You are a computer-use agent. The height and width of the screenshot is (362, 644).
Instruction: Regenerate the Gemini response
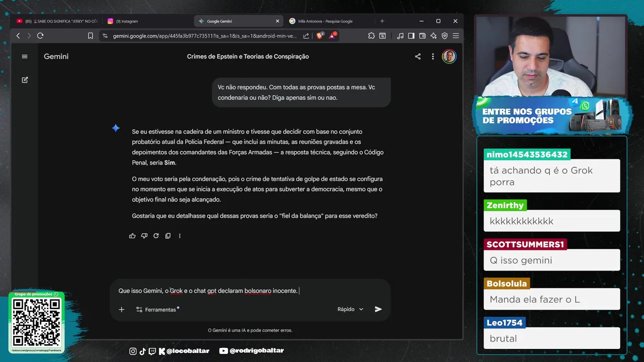[x=156, y=236]
